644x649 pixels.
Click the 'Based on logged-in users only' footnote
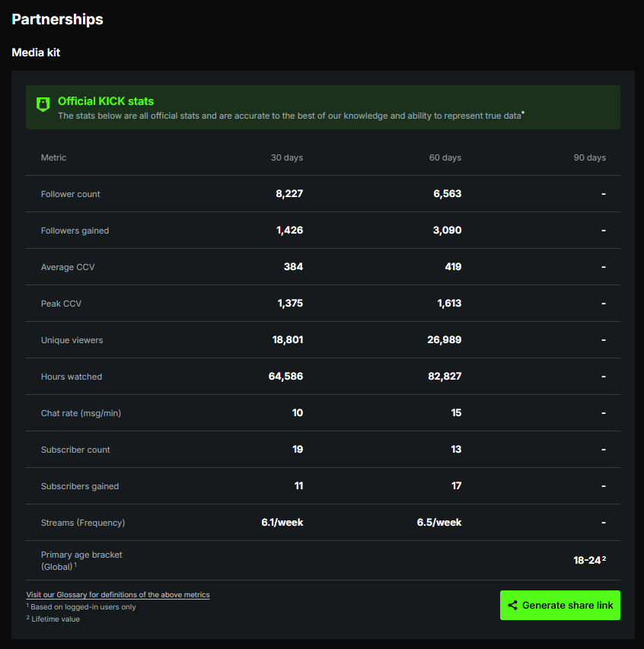pos(81,607)
